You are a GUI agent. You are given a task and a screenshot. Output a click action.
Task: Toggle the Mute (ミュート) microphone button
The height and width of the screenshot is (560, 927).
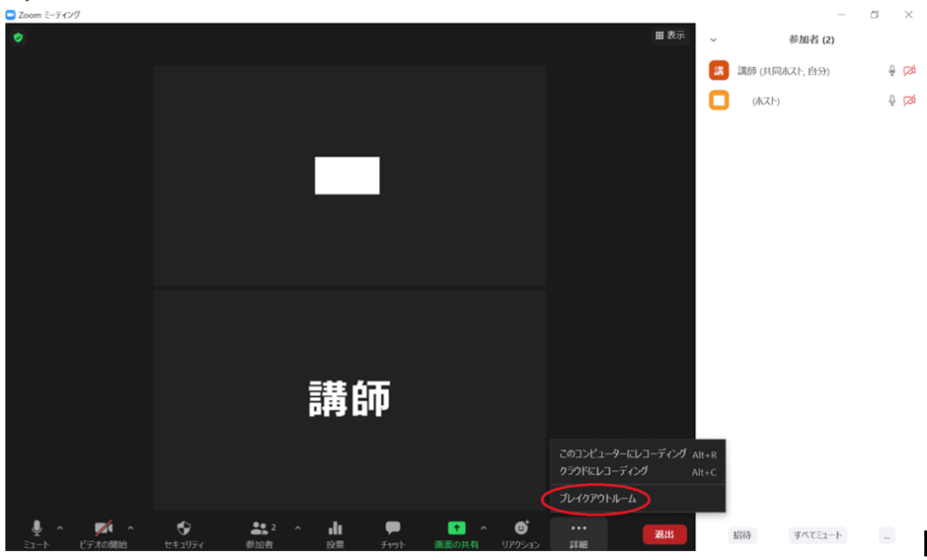tap(37, 527)
